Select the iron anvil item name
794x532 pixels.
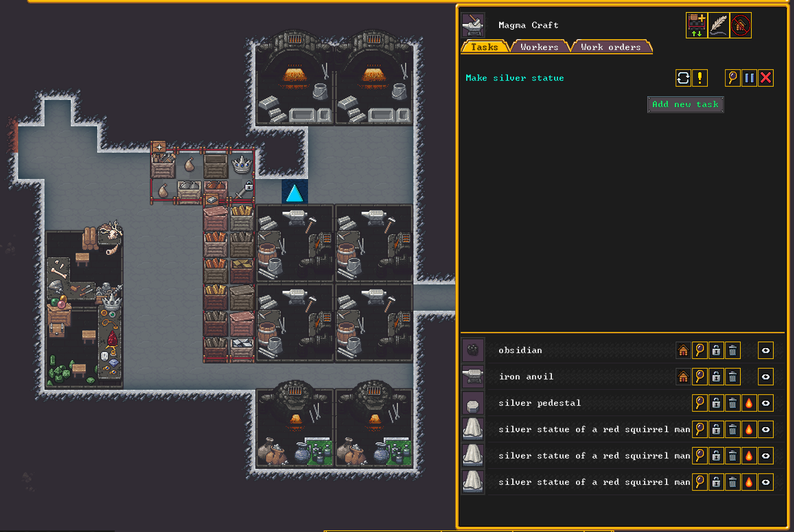[526, 377]
